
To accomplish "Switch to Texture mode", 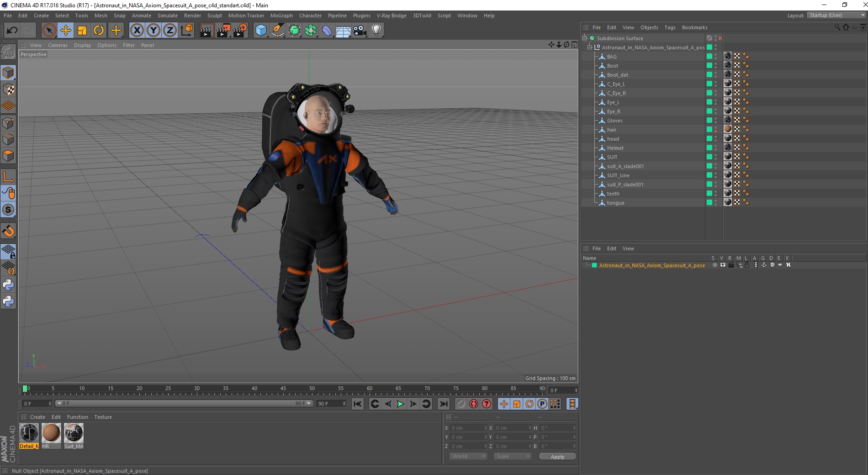I will click(x=8, y=90).
